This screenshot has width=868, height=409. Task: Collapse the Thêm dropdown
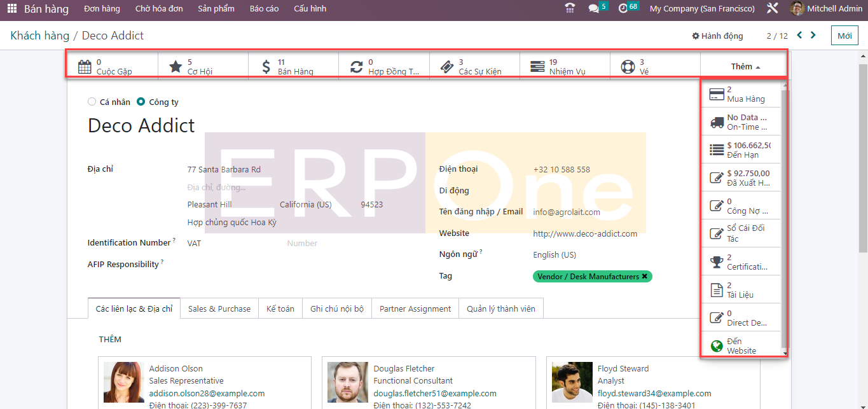[x=745, y=66]
